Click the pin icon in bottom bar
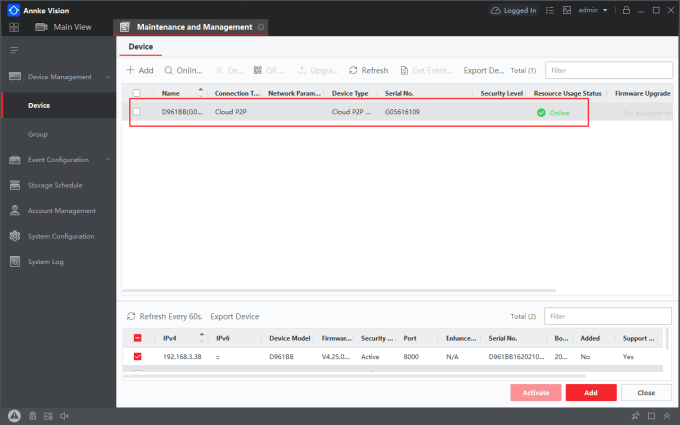680x425 pixels. (x=636, y=415)
